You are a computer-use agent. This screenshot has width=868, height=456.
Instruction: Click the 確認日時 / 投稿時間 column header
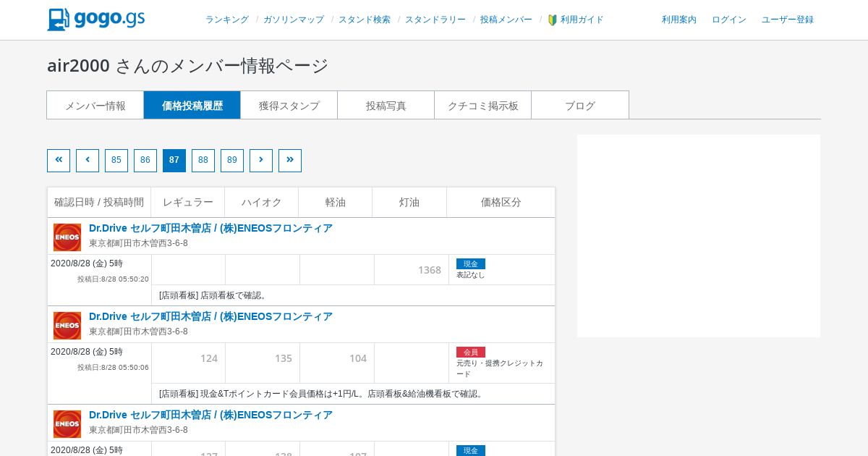point(99,203)
